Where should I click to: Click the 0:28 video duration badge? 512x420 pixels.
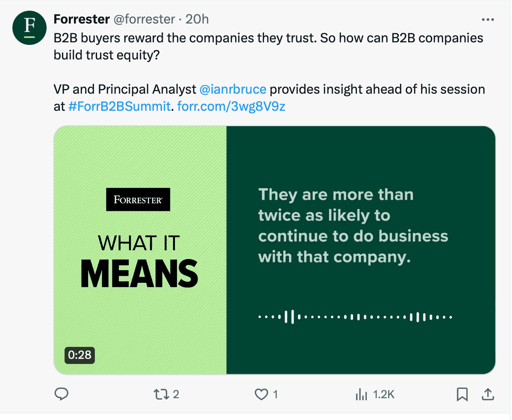(79, 355)
